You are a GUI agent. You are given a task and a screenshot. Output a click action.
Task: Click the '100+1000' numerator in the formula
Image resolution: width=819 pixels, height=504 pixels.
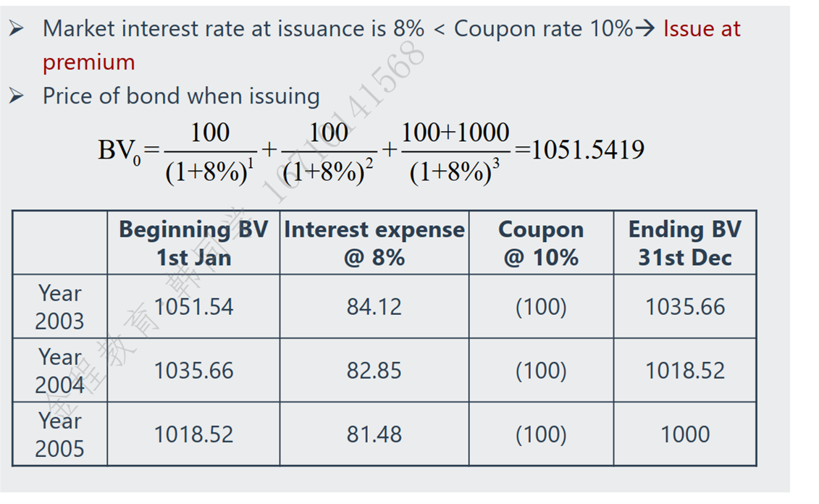(x=455, y=133)
